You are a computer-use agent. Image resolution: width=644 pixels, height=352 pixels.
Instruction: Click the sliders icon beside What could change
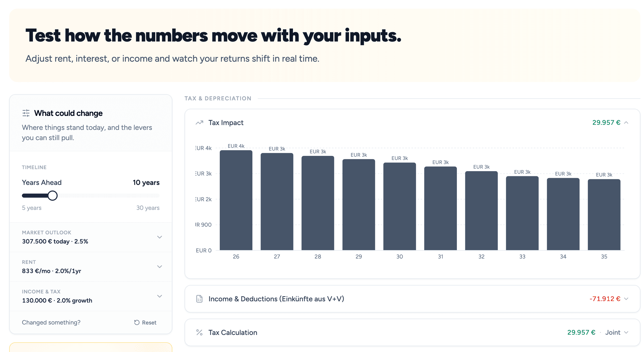(x=26, y=113)
